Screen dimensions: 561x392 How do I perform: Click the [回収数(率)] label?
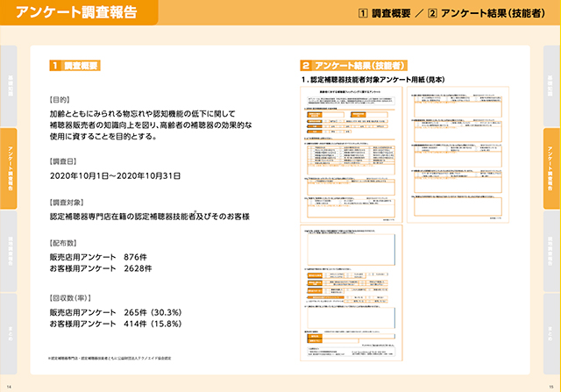click(70, 298)
